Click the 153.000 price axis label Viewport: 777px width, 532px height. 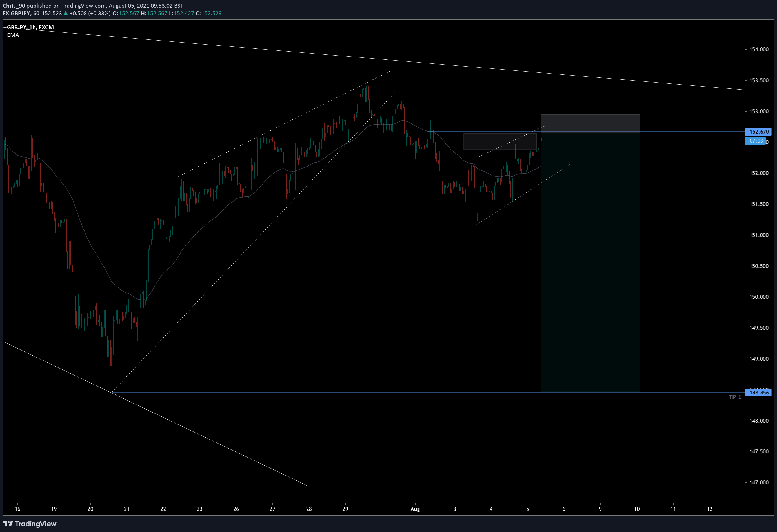point(759,111)
